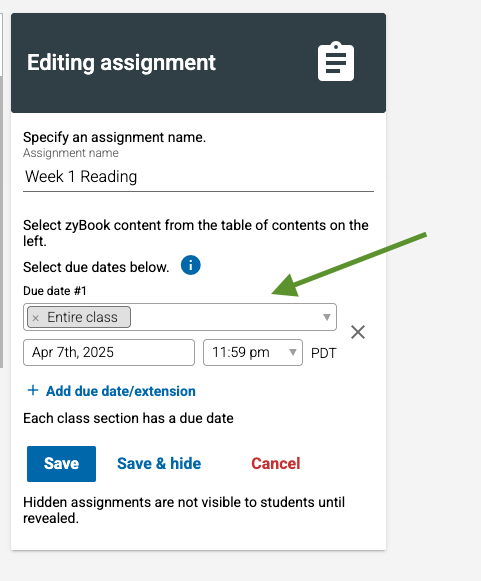Open the 11:59 pm time dropdown
This screenshot has height=581, width=481.
click(x=253, y=352)
